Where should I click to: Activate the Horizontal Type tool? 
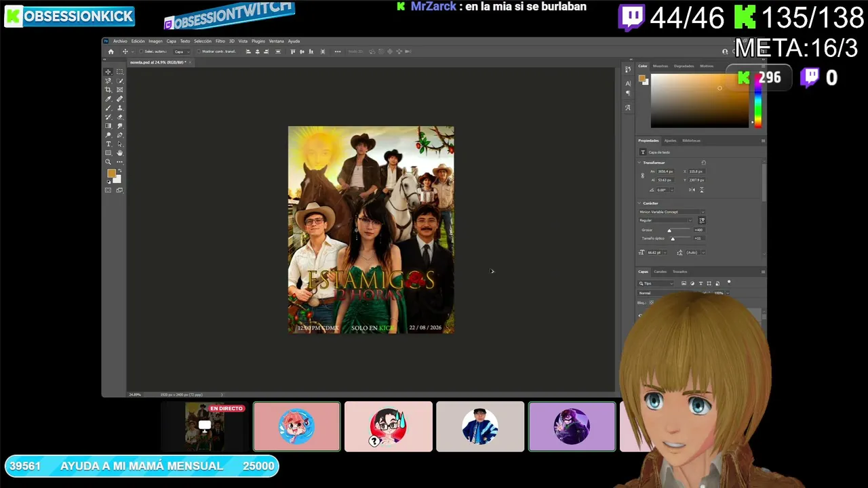coord(108,144)
